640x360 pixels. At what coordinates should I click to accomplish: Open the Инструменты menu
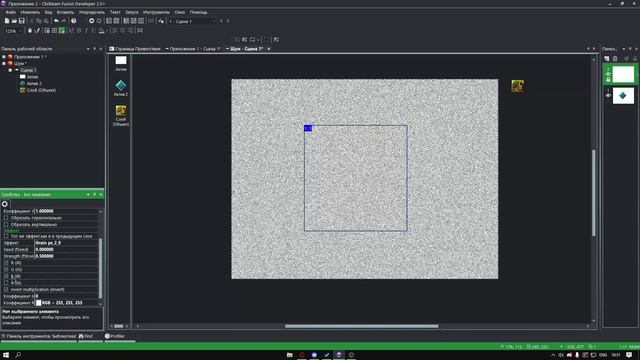156,12
